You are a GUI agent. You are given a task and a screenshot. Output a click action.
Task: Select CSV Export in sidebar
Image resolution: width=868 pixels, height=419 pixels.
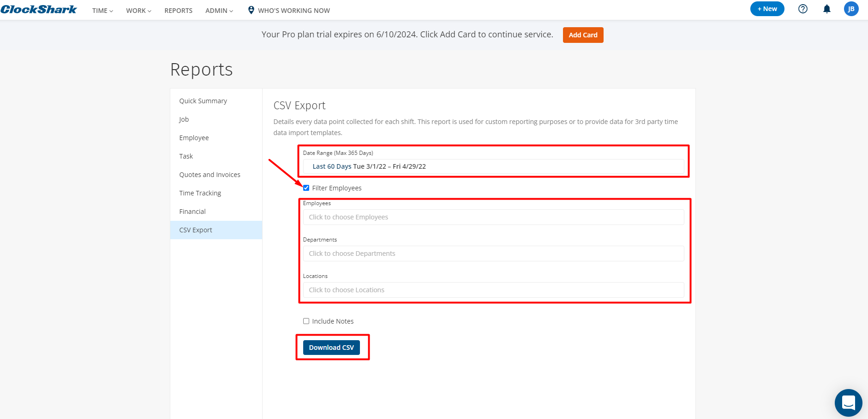coord(216,230)
